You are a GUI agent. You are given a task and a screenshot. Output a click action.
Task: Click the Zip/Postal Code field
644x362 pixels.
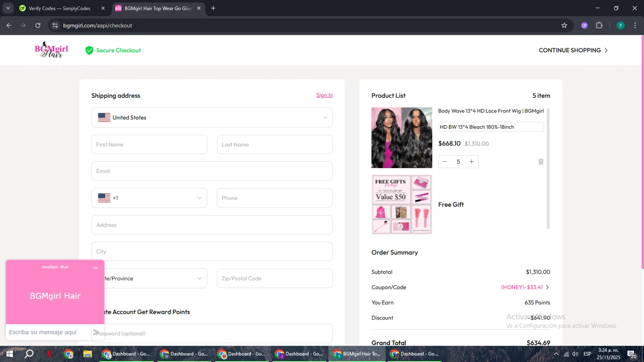(x=275, y=278)
